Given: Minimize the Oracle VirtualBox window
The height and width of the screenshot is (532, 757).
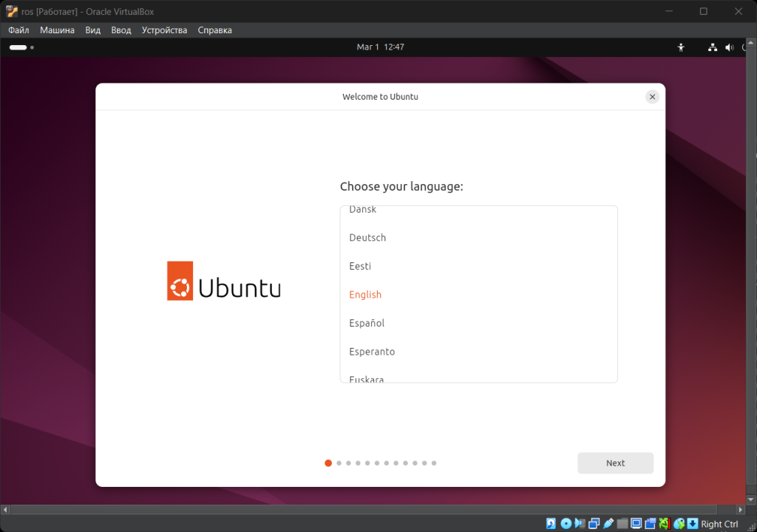Looking at the screenshot, I should tap(668, 11).
